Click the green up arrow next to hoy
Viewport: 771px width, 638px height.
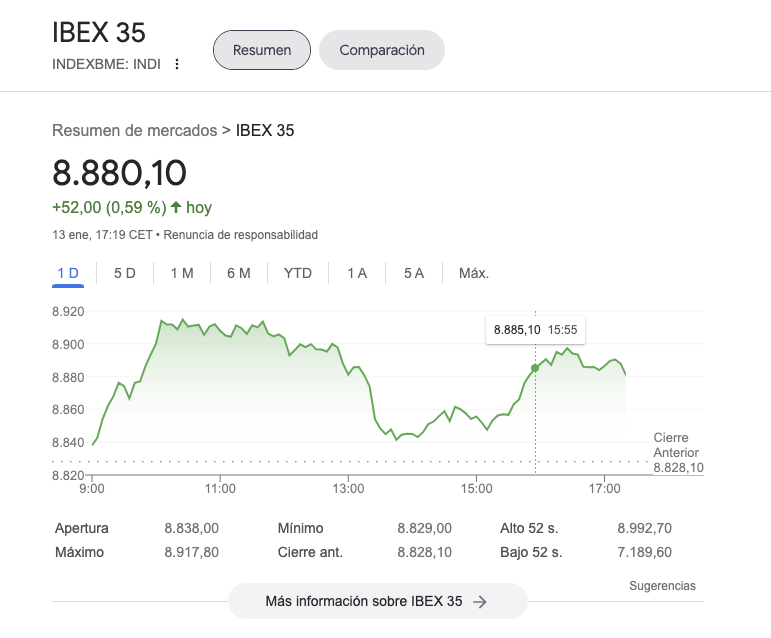176,207
